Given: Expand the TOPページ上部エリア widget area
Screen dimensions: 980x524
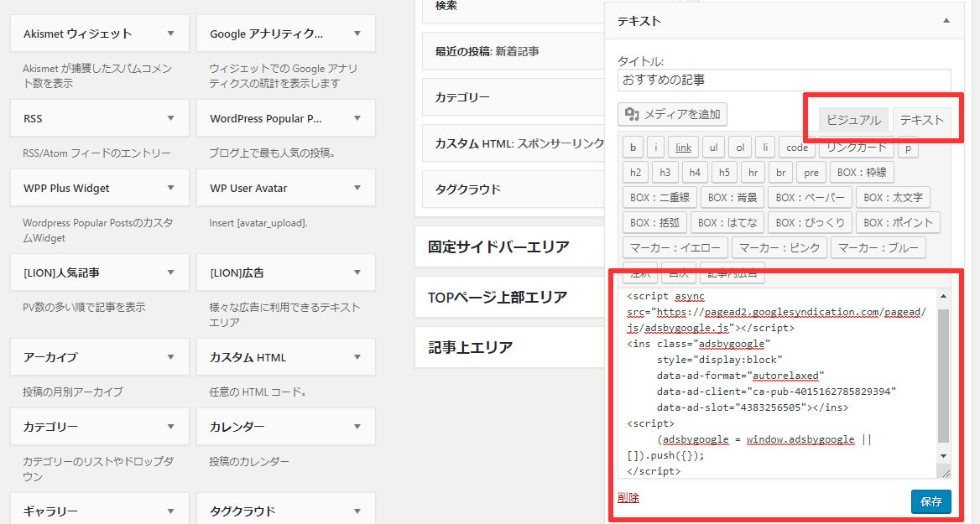Looking at the screenshot, I should 509,298.
